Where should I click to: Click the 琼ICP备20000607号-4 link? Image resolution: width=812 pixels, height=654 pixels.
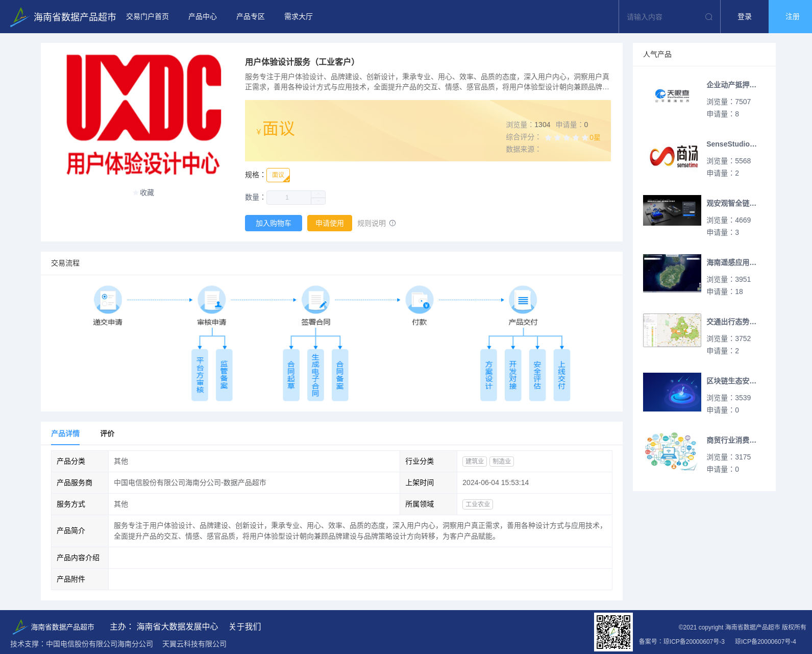coord(766,642)
